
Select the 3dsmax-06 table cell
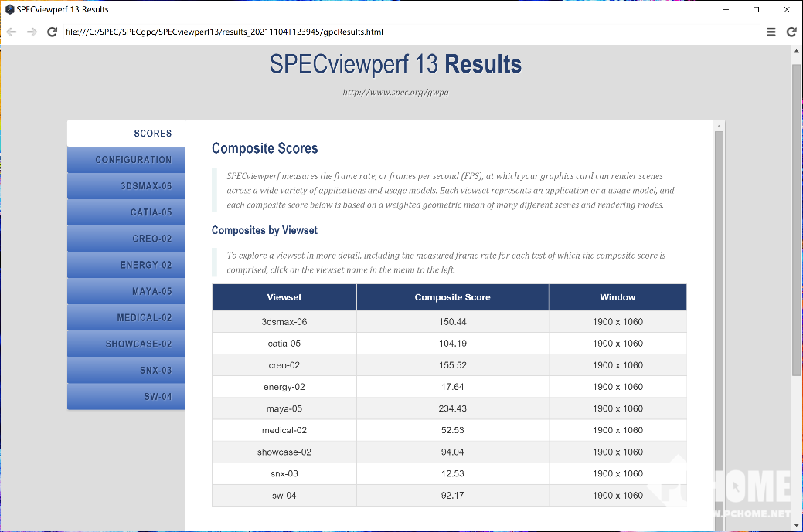[x=284, y=322]
